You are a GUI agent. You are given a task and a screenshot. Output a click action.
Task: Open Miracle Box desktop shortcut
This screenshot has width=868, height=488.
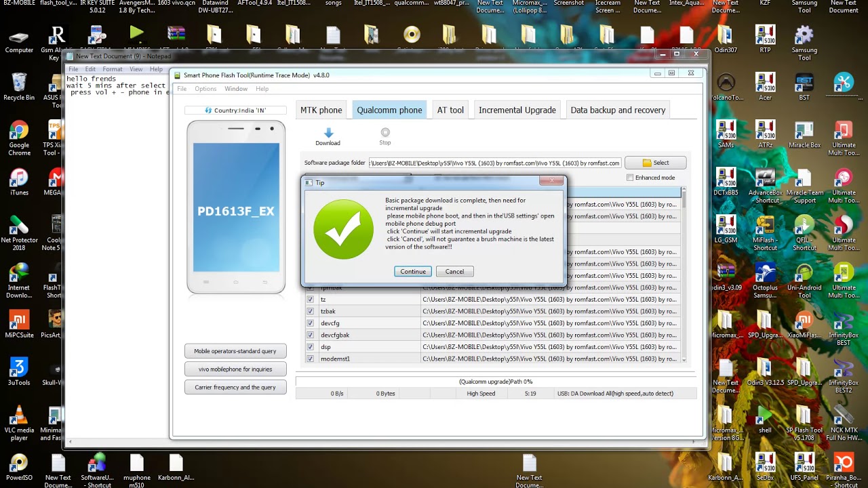pyautogui.click(x=804, y=134)
